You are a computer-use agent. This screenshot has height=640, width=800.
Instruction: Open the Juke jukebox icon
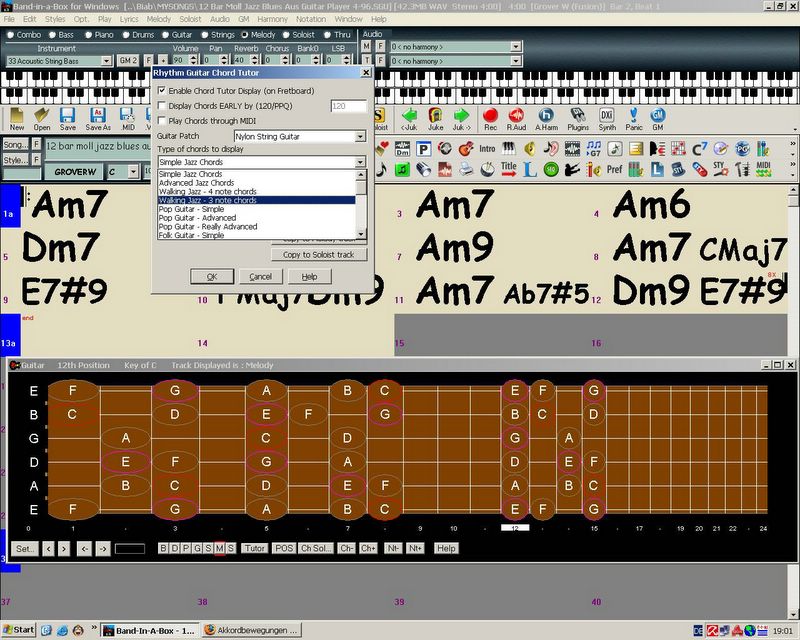coord(435,119)
